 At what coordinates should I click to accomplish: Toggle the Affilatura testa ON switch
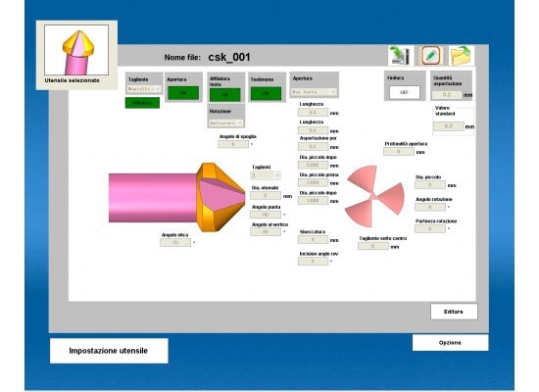[x=224, y=94]
